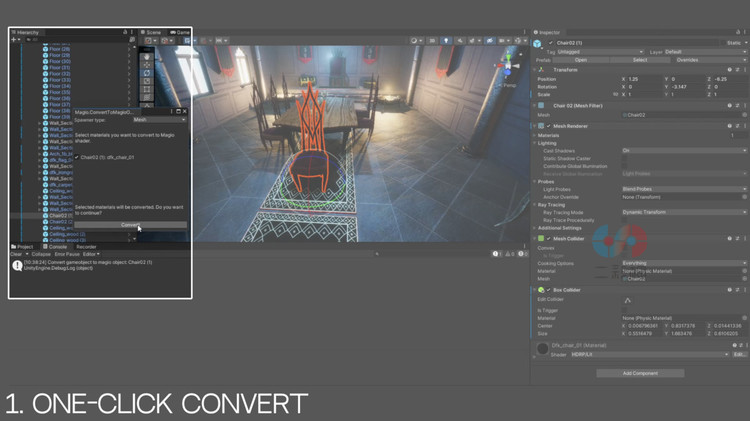The height and width of the screenshot is (421, 750).
Task: Toggle scene lighting lightbulb button
Action: tap(446, 41)
